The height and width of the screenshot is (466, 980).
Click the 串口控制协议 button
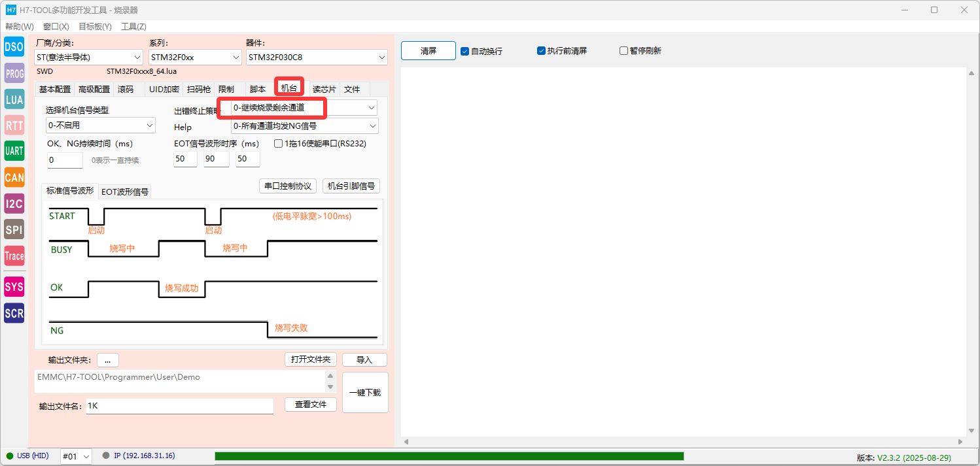point(288,186)
